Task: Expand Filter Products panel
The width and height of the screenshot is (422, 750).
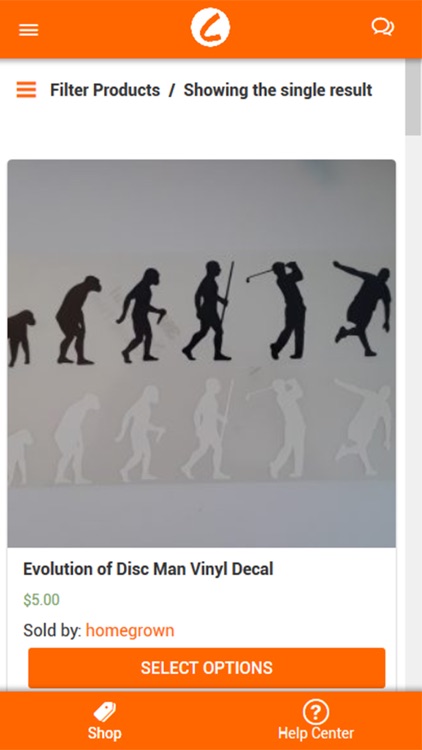Action: point(105,90)
